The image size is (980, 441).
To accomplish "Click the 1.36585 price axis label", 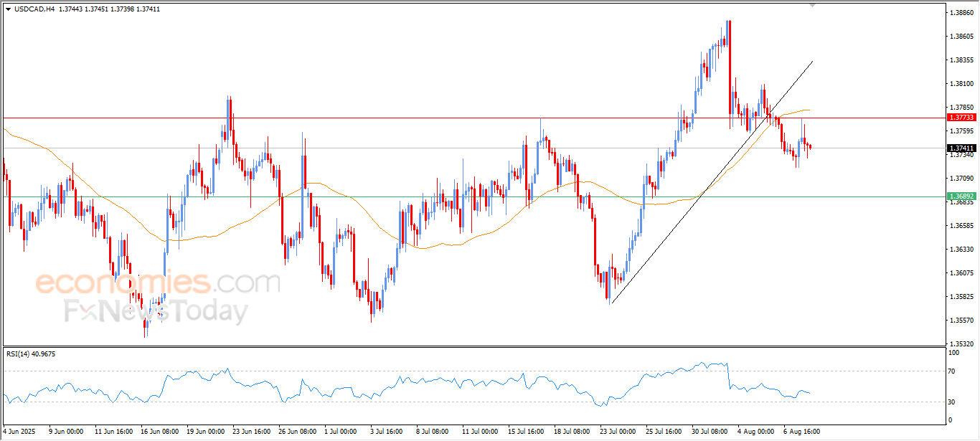I will click(x=961, y=226).
